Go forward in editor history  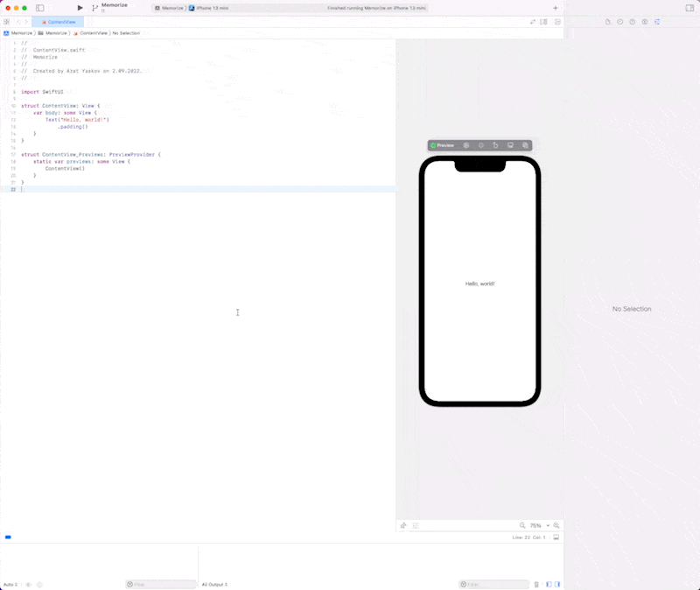click(x=26, y=22)
